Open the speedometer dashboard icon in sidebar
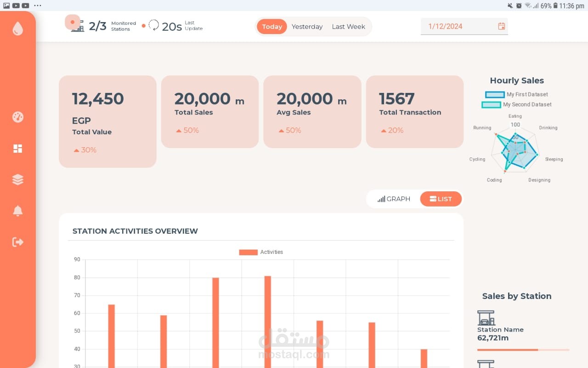588x368 pixels. [17, 117]
